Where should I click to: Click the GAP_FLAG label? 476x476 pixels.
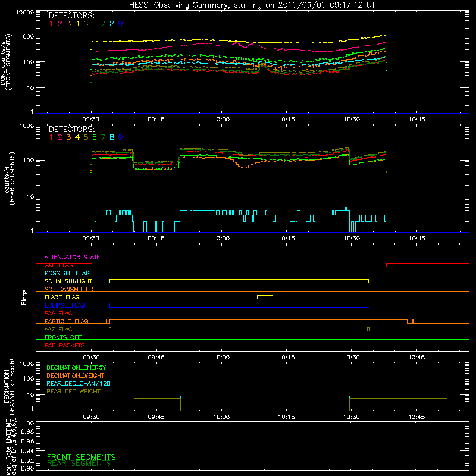(x=58, y=265)
